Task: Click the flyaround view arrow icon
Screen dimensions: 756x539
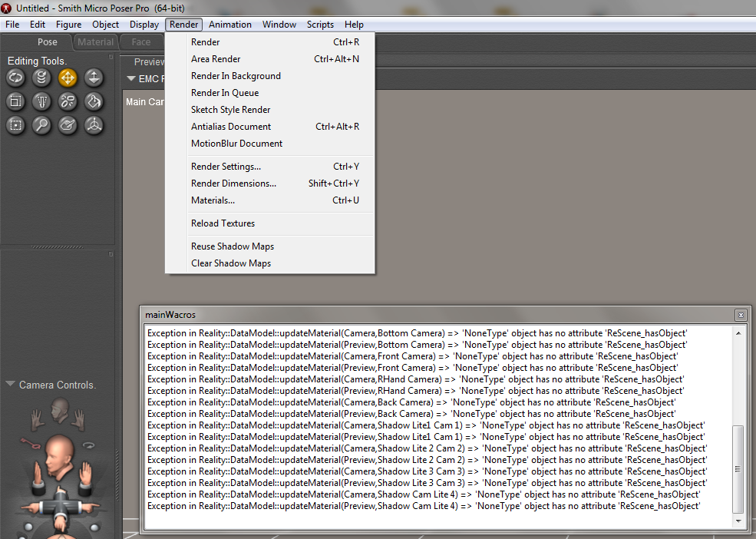Action: point(89,445)
